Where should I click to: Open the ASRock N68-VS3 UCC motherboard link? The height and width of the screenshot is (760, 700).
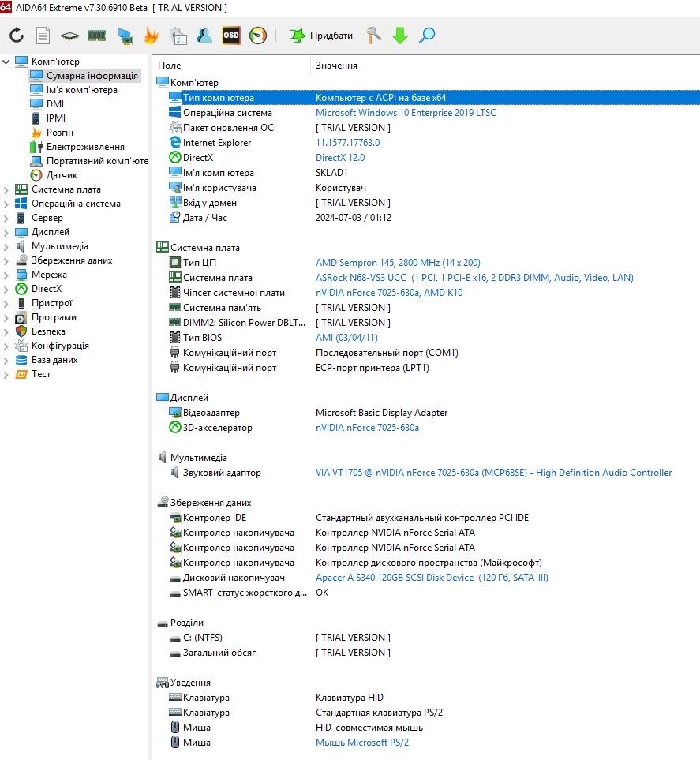[x=474, y=278]
